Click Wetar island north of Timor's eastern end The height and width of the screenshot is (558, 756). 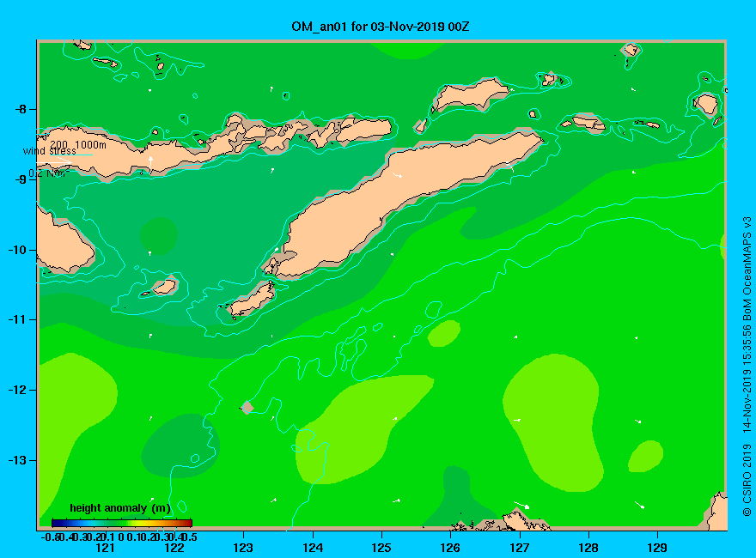click(470, 94)
